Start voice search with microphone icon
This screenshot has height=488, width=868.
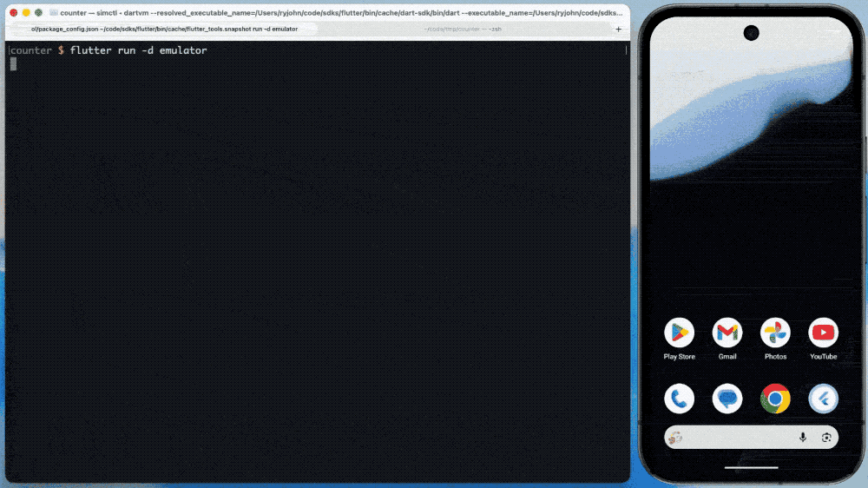point(803,438)
